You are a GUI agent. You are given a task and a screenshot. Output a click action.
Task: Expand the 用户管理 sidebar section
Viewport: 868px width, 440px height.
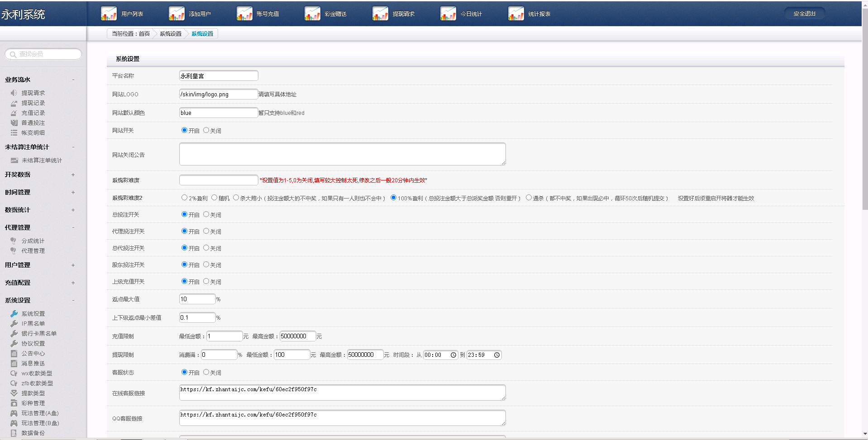pyautogui.click(x=73, y=265)
